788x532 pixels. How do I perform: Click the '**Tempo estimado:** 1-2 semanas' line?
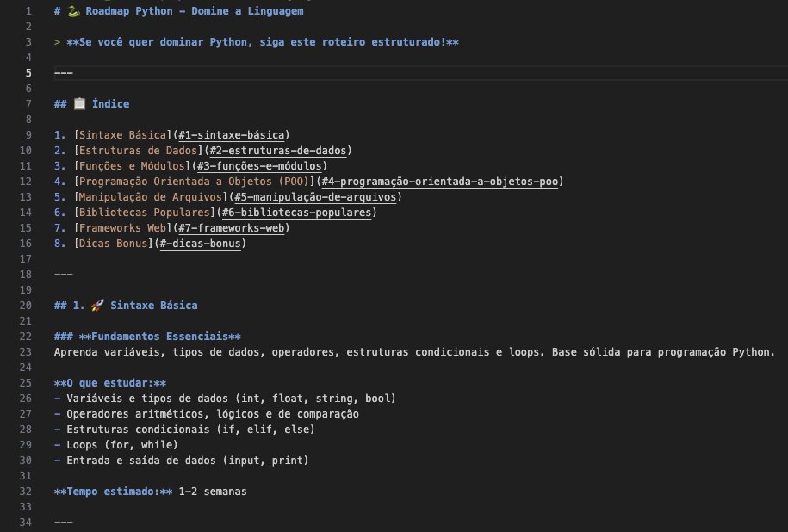(150, 492)
